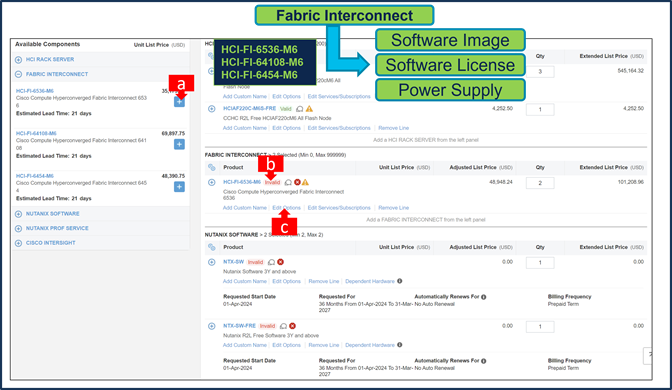Click Add Custom Name for NTX-SW
The height and width of the screenshot is (390, 672).
click(245, 282)
